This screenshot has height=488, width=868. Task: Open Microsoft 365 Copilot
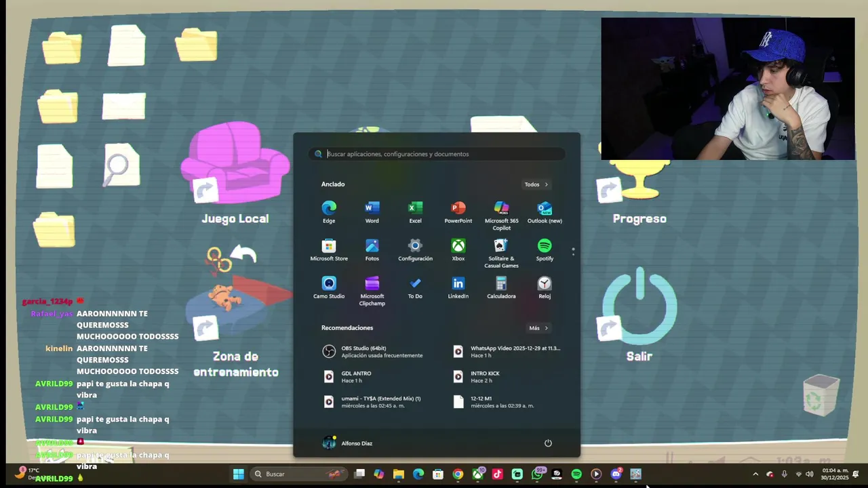(x=501, y=216)
